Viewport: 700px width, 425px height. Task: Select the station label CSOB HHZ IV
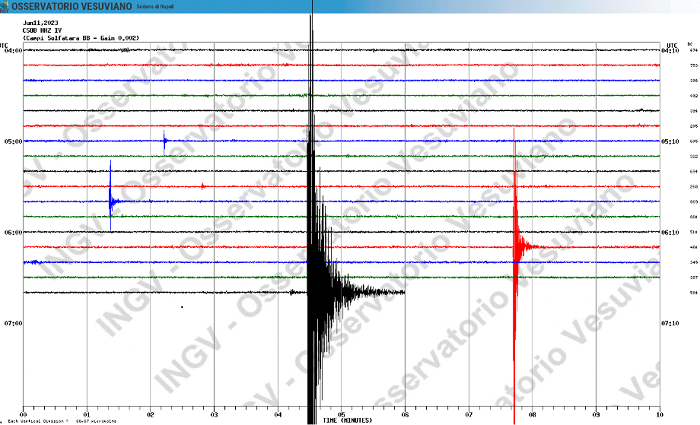42,31
